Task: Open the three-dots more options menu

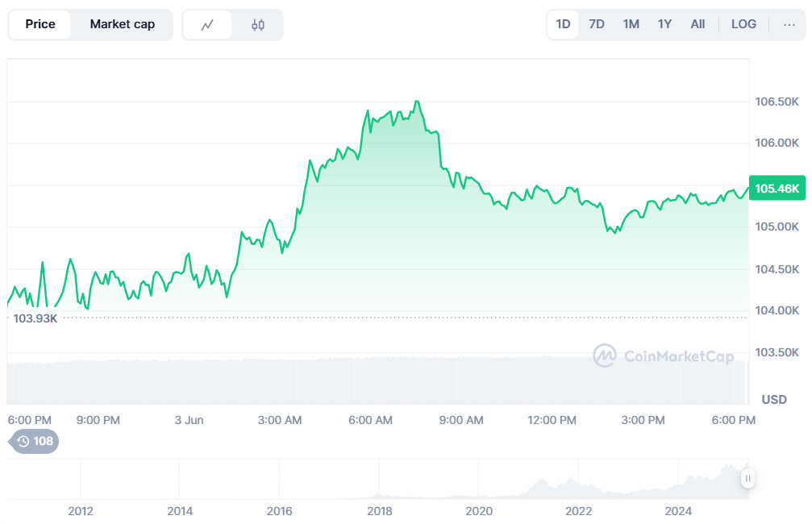Action: [x=789, y=25]
